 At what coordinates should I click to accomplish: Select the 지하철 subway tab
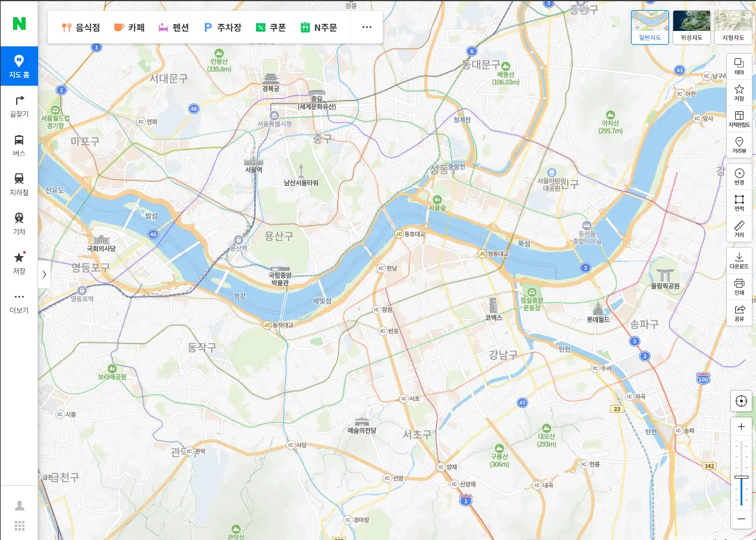click(x=19, y=184)
